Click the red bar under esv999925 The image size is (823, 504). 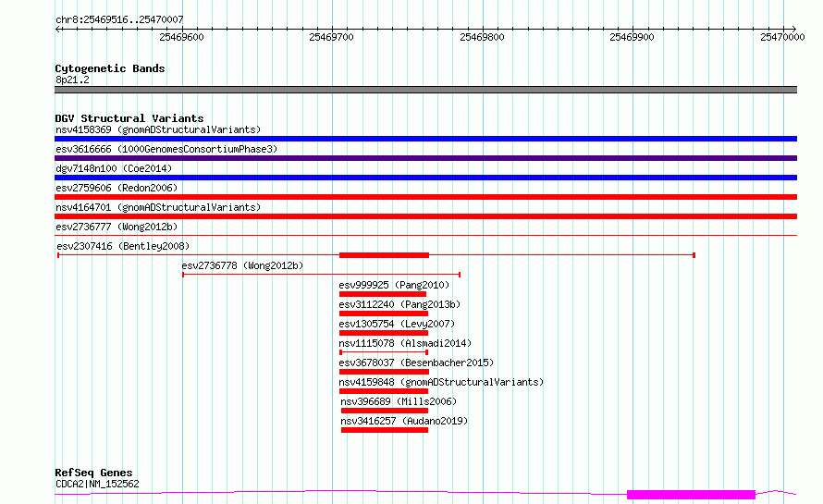(383, 294)
